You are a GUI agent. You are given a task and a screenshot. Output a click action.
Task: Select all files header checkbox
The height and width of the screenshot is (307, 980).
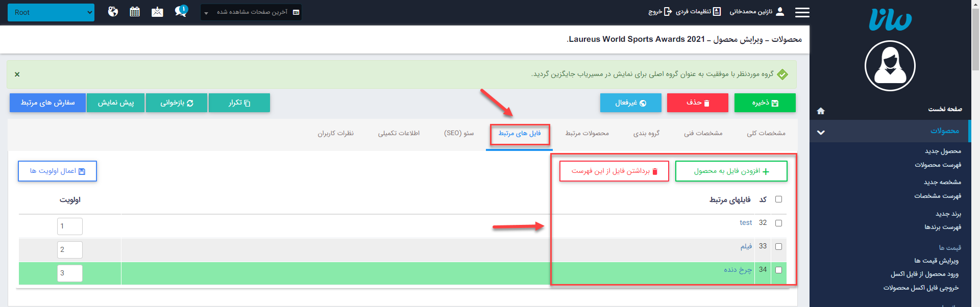(x=778, y=199)
